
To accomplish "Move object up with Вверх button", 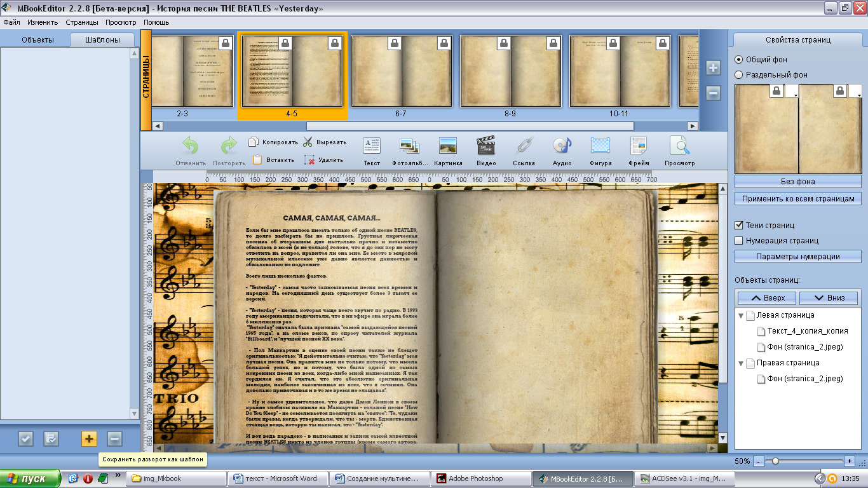I will click(768, 298).
